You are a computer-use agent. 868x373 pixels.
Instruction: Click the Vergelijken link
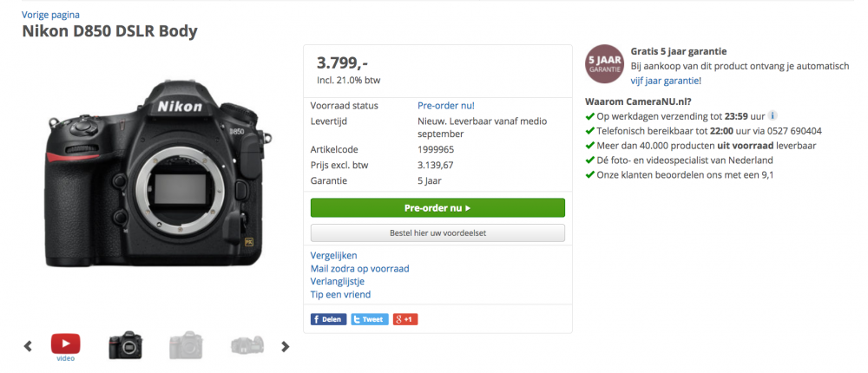point(334,255)
